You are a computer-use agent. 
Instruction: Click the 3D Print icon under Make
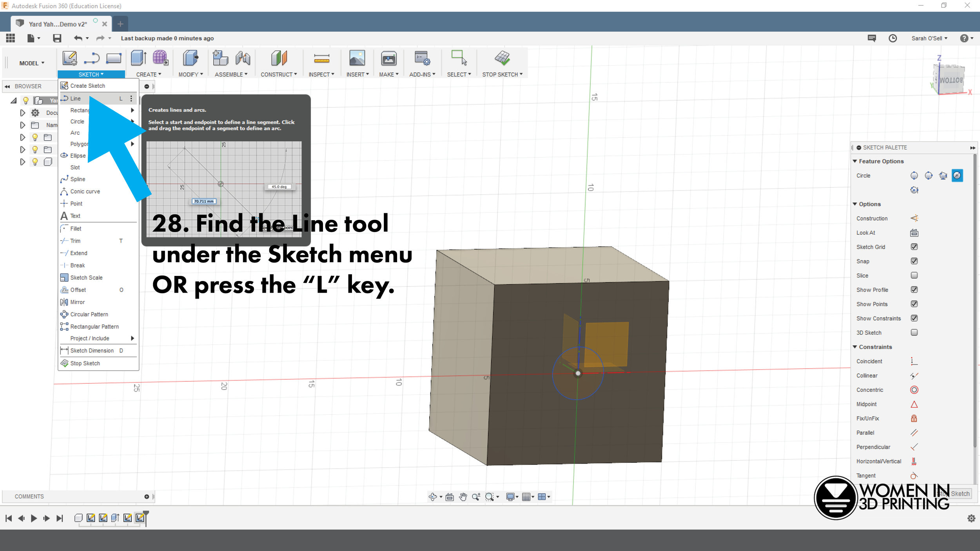[x=388, y=58]
